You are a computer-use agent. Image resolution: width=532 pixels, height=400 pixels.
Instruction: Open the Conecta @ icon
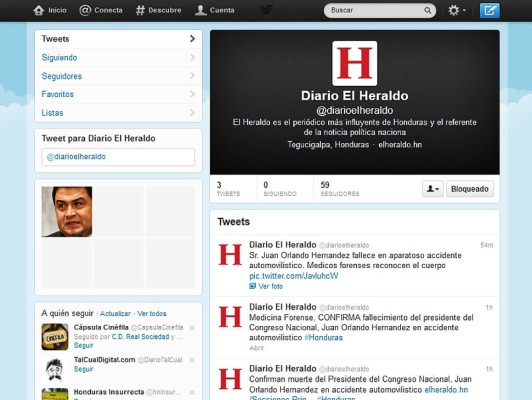pyautogui.click(x=85, y=10)
